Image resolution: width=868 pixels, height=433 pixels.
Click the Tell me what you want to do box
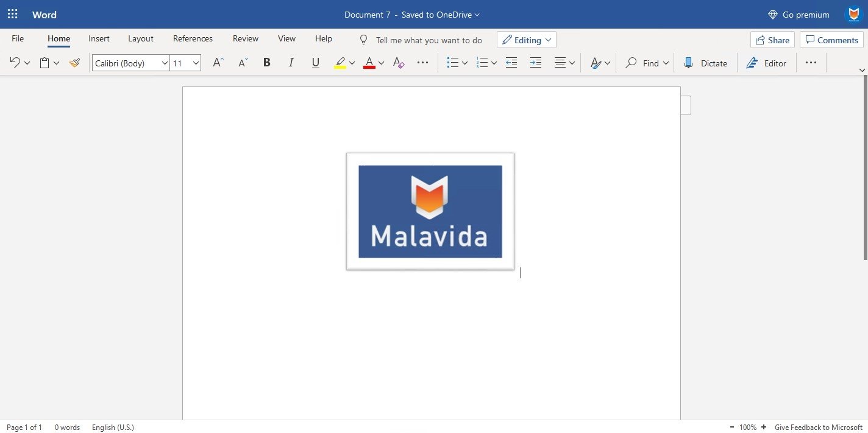click(x=429, y=40)
